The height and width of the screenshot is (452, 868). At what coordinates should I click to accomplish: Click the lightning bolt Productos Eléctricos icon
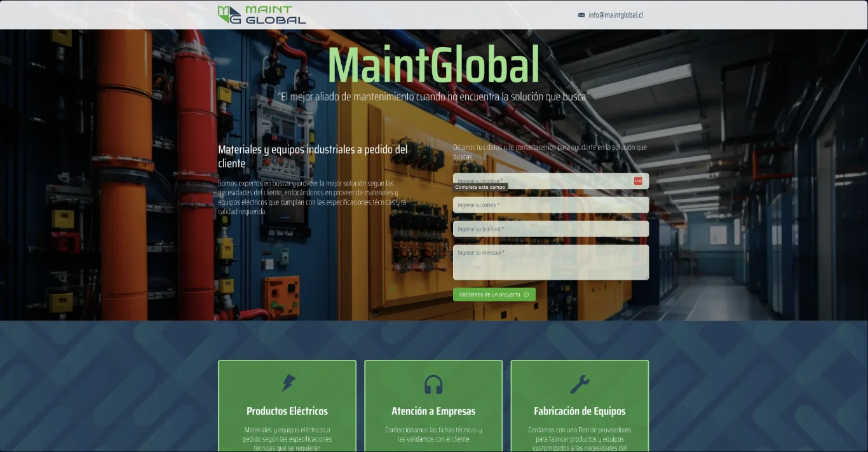pyautogui.click(x=288, y=383)
